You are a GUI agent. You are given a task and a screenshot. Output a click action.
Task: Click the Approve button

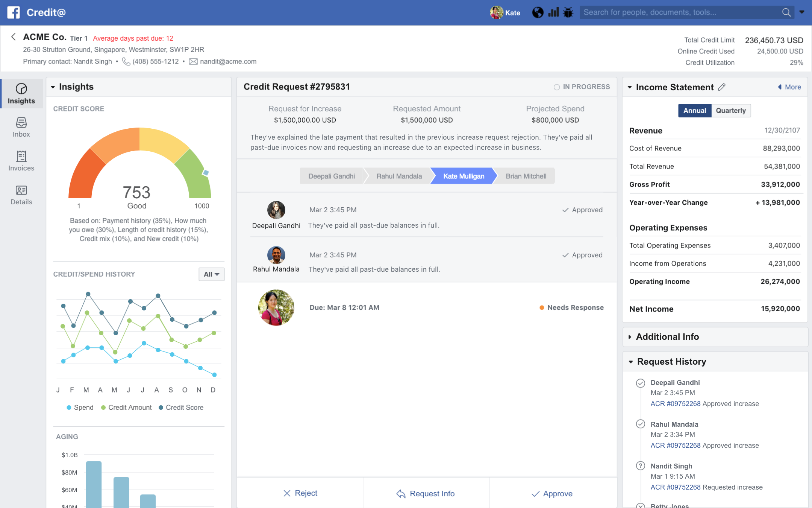pyautogui.click(x=552, y=493)
